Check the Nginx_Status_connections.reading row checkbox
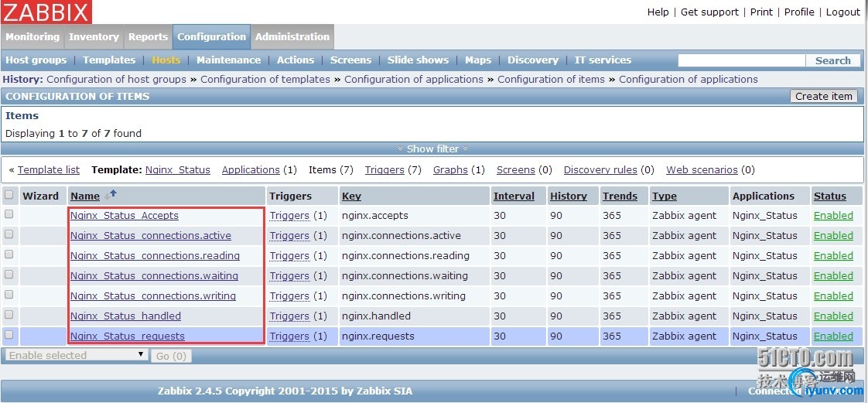The width and height of the screenshot is (868, 403). pos(9,254)
